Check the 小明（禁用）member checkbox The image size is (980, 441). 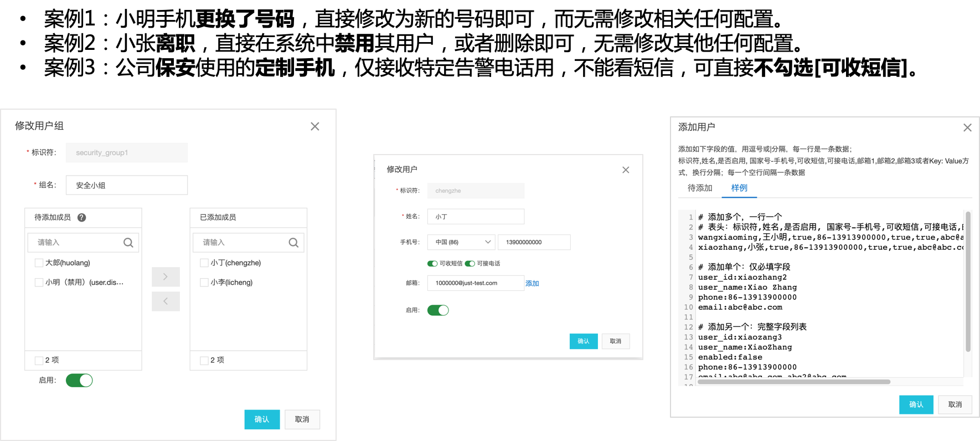click(39, 282)
